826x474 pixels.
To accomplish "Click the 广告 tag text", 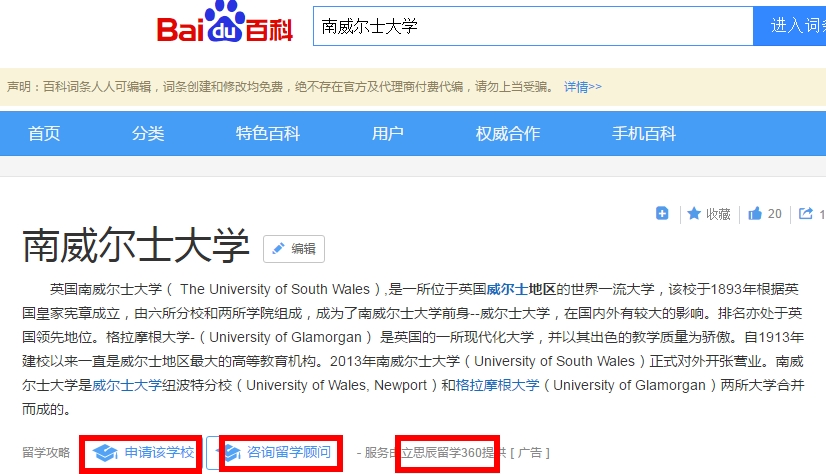I will 530,453.
